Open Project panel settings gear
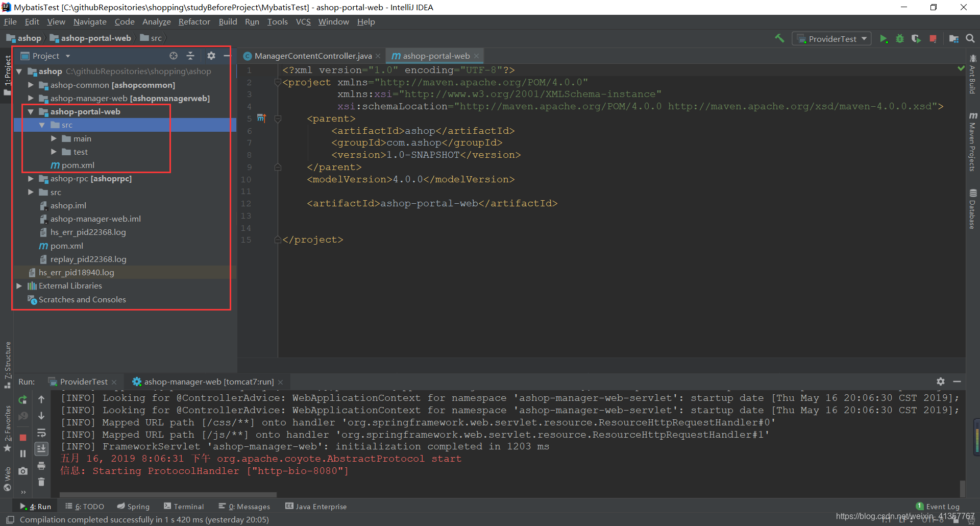The image size is (980, 526). [x=211, y=56]
